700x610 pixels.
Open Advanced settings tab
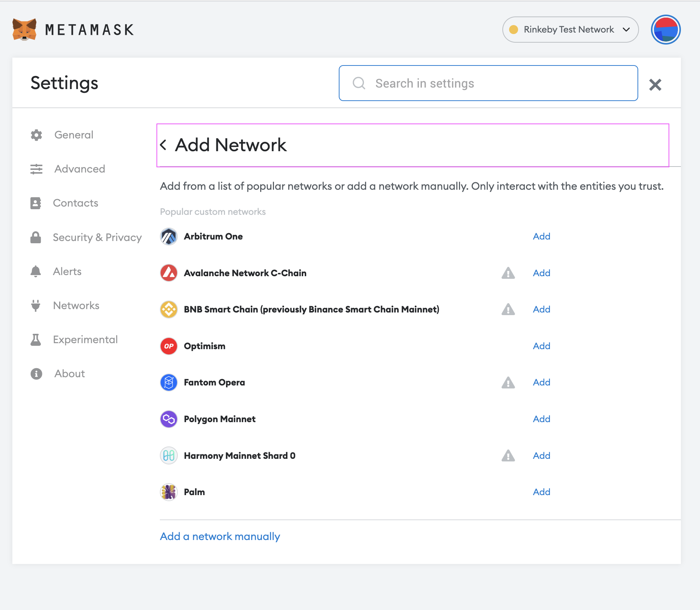point(80,169)
